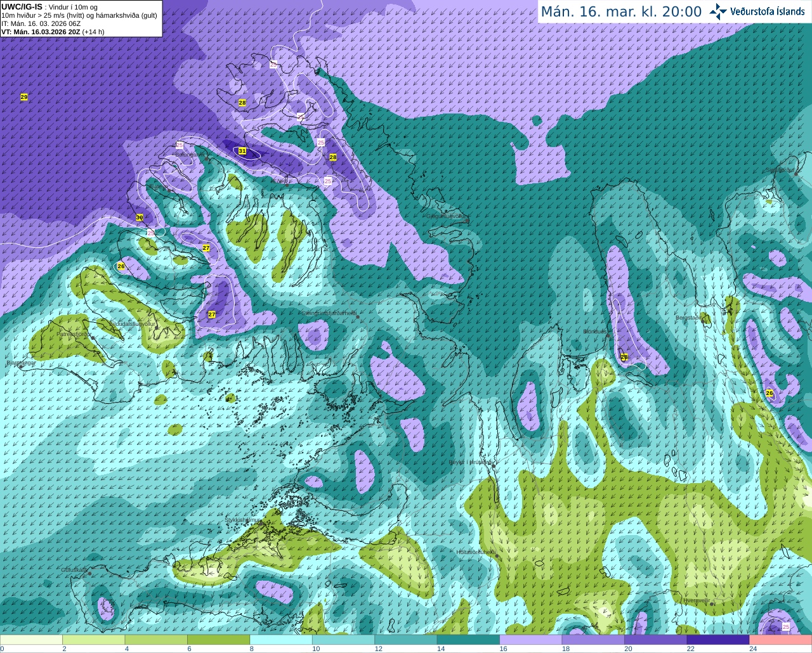812x653 pixels.
Task: Click the 20 tick label on the scale
Action: click(628, 649)
